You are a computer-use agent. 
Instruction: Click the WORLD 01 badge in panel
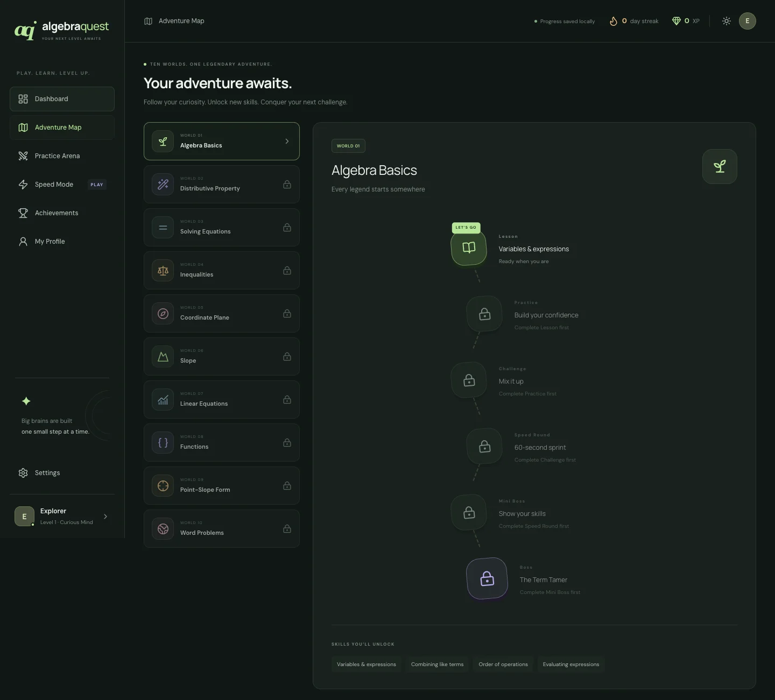click(x=348, y=146)
